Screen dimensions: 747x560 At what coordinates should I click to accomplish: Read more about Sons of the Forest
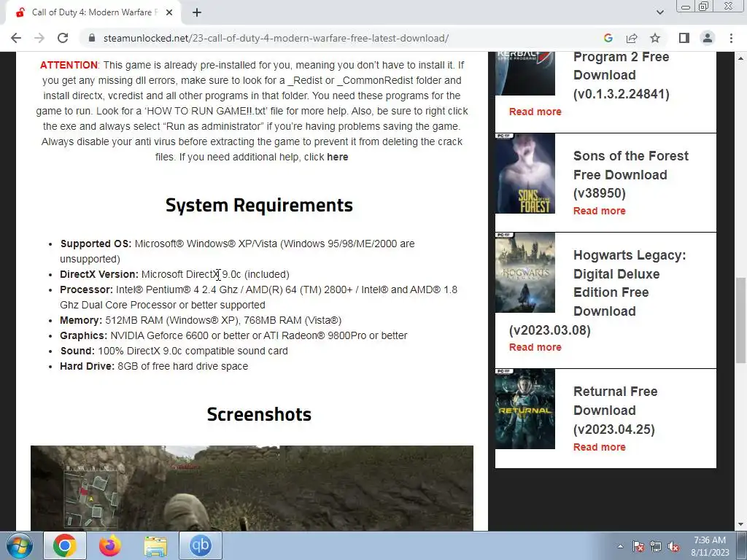[x=600, y=211]
